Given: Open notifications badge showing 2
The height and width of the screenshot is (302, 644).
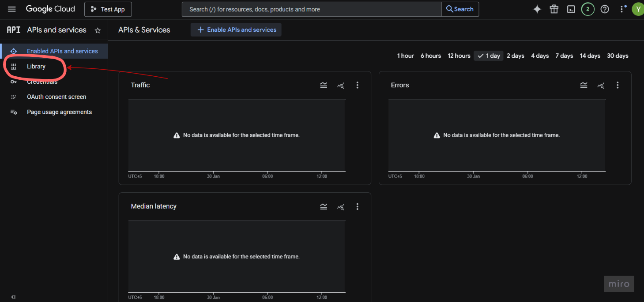Looking at the screenshot, I should 588,9.
